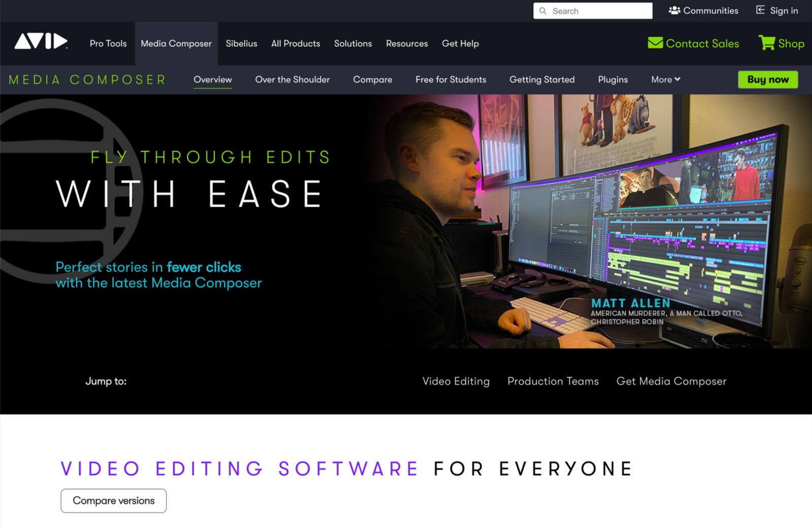The width and height of the screenshot is (812, 528).
Task: Click the Communities link
Action: click(710, 11)
